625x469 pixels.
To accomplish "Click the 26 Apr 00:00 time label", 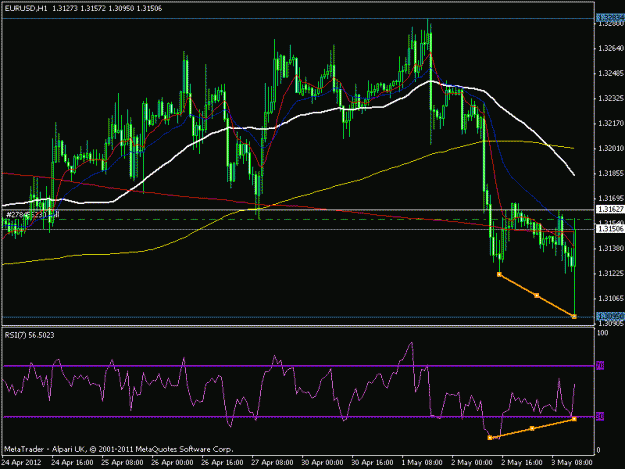I will click(x=172, y=463).
